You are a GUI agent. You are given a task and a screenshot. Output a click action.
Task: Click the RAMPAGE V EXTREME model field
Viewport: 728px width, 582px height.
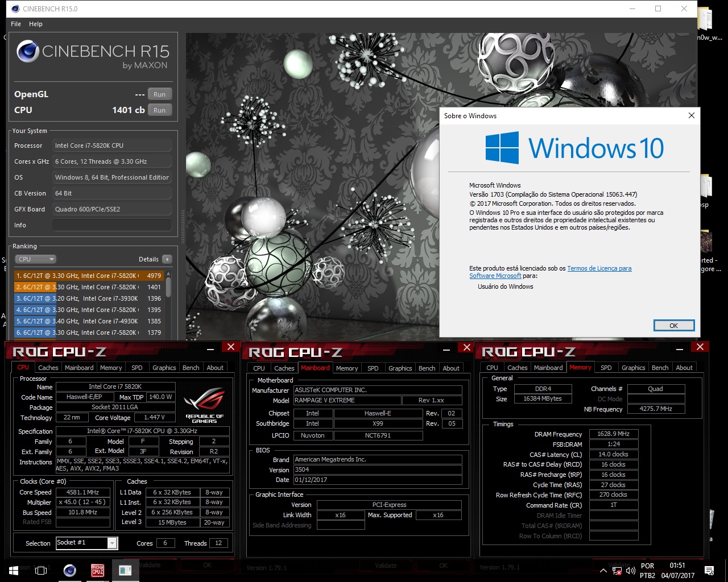coord(347,400)
